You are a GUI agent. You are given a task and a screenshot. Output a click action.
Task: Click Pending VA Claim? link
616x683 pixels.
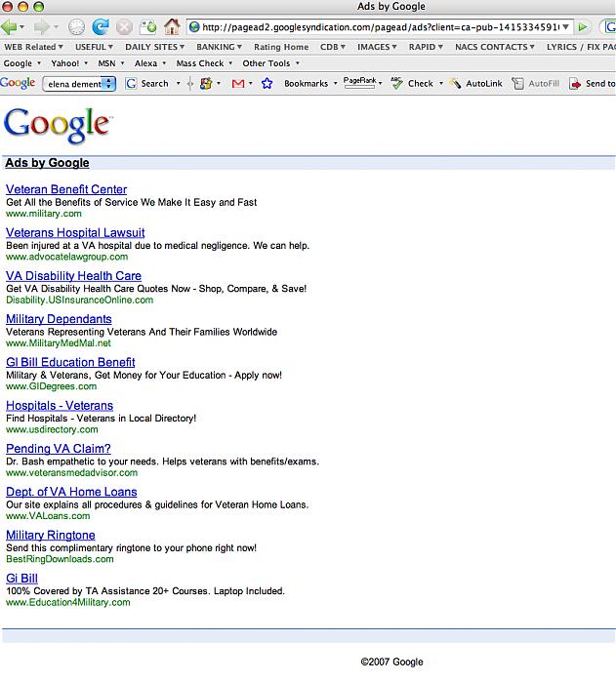pyautogui.click(x=59, y=448)
